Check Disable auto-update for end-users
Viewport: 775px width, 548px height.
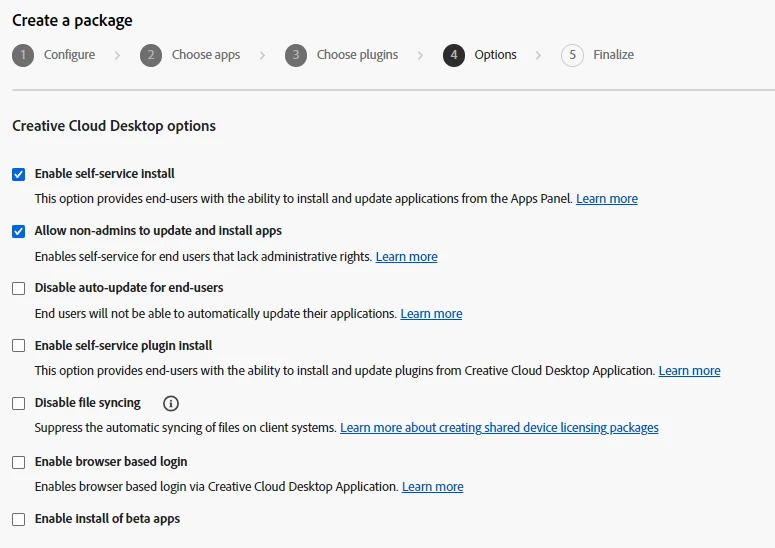[19, 288]
